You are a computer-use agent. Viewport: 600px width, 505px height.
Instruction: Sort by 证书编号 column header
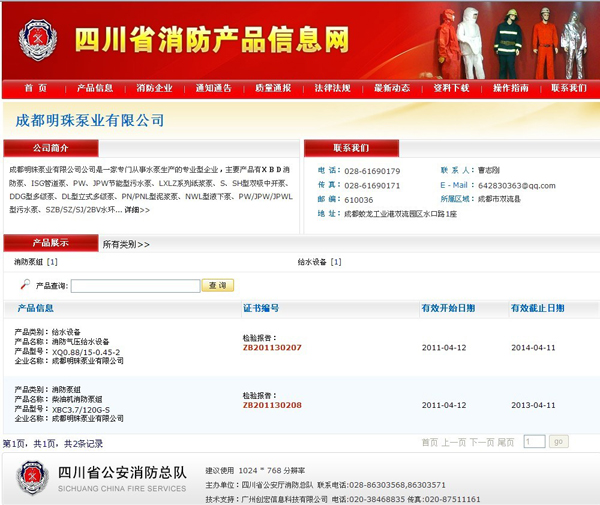[261, 308]
